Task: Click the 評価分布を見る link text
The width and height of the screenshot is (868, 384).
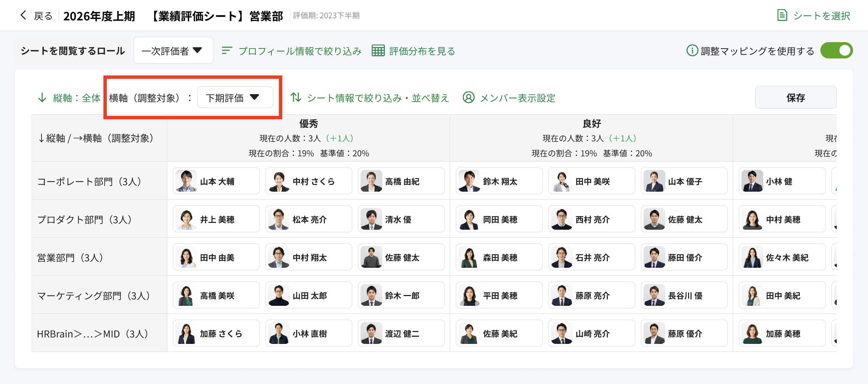Action: (422, 51)
